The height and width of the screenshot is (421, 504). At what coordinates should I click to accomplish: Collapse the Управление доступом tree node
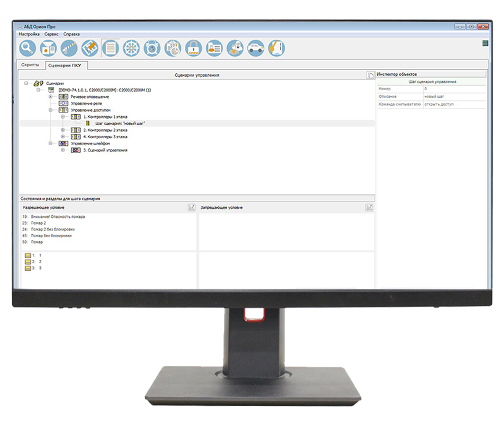point(50,110)
